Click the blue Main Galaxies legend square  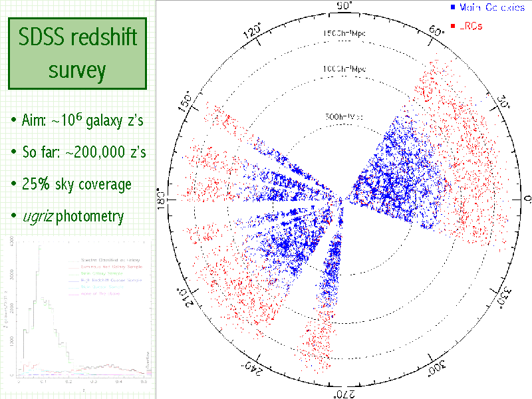pyautogui.click(x=453, y=7)
